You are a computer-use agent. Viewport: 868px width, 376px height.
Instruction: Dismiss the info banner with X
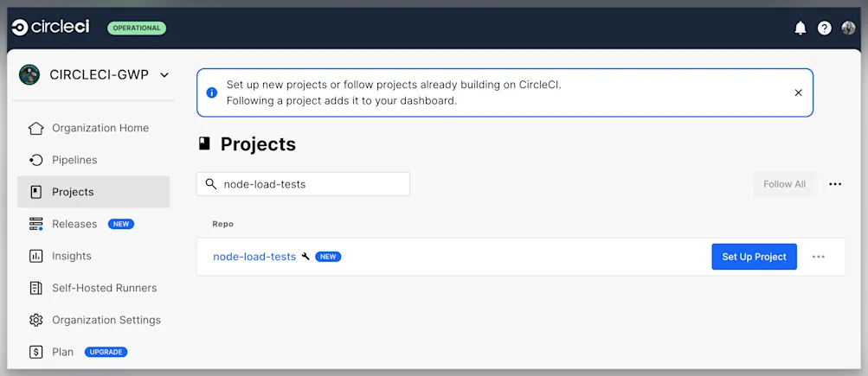[798, 92]
